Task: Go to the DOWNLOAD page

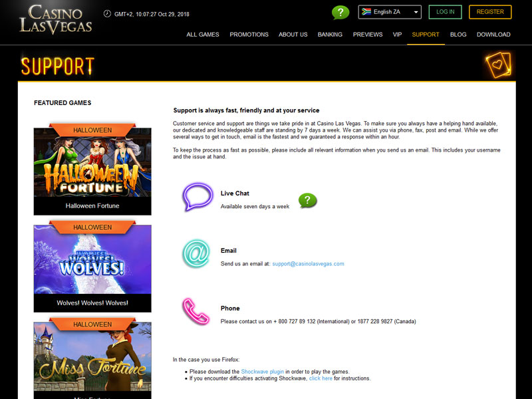Action: (493, 35)
